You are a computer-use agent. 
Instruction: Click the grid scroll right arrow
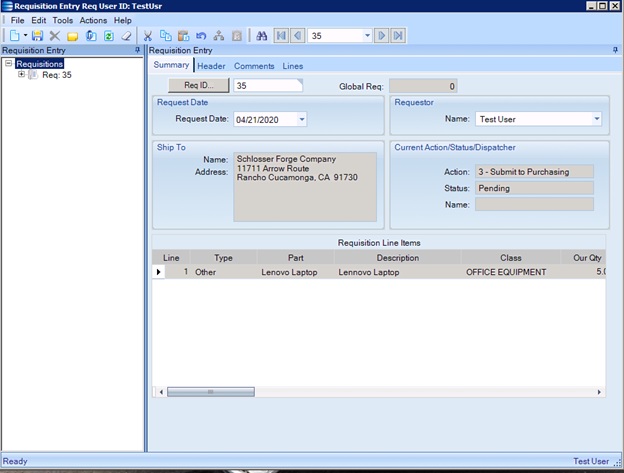pos(599,392)
